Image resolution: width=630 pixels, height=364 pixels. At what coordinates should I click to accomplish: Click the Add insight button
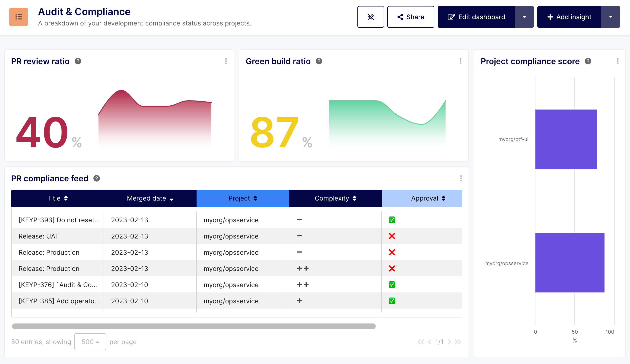click(569, 17)
